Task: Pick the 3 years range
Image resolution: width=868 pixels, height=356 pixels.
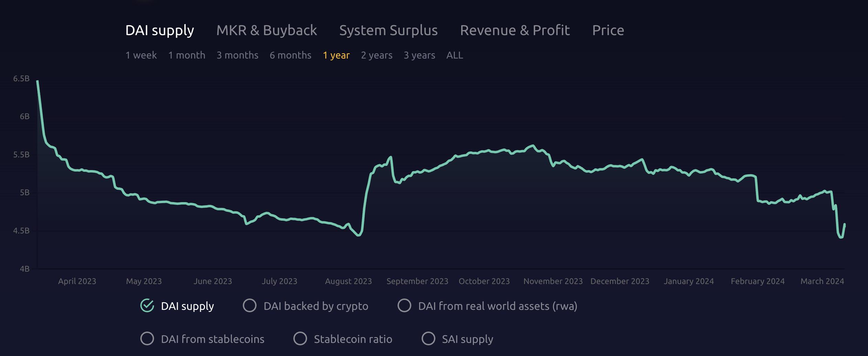Action: (x=419, y=55)
